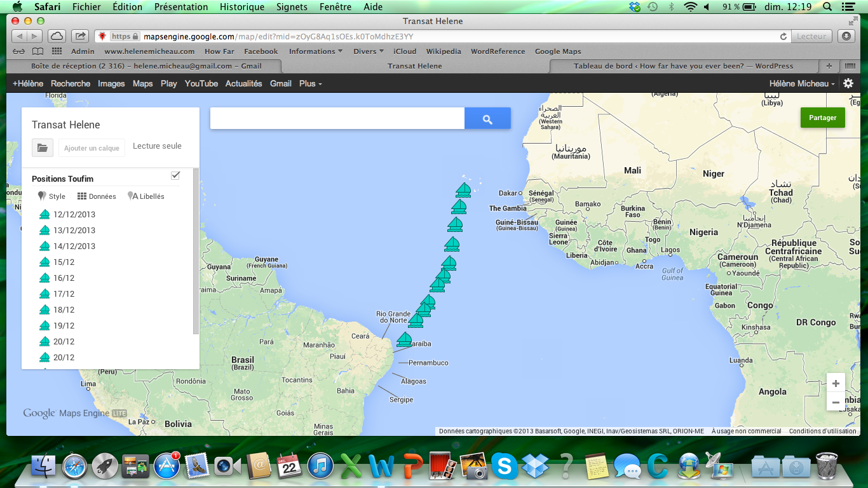The image size is (868, 488).
Task: Launch Skype from the Dock
Action: [504, 466]
